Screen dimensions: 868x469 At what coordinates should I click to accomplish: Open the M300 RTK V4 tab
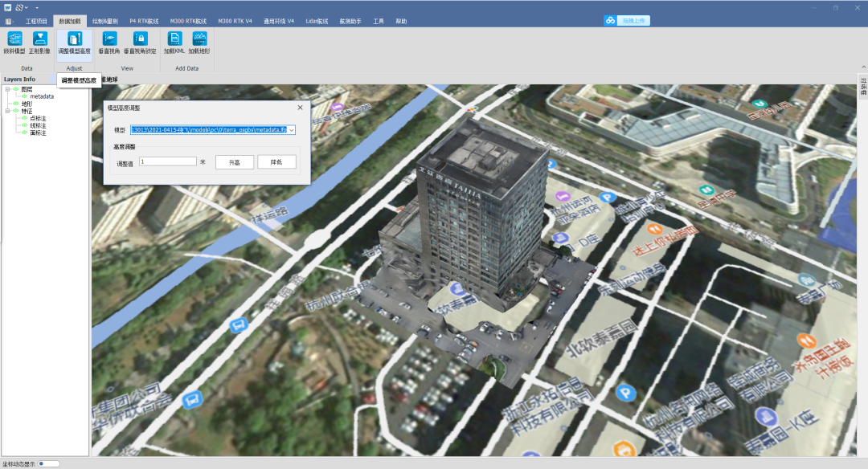tap(235, 22)
